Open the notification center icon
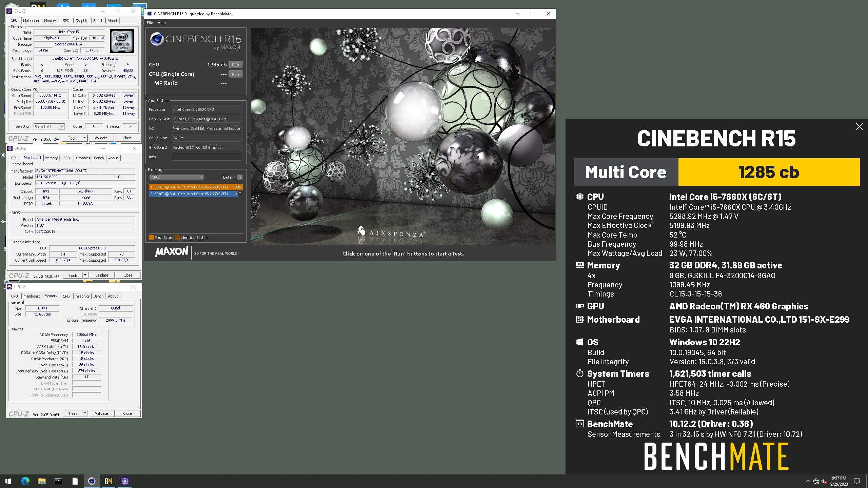This screenshot has height=488, width=868. (857, 481)
